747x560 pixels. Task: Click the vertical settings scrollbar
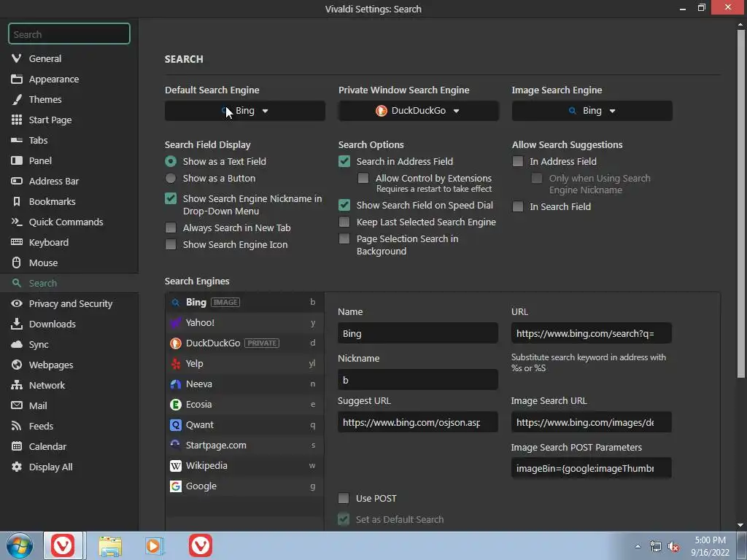[740, 204]
